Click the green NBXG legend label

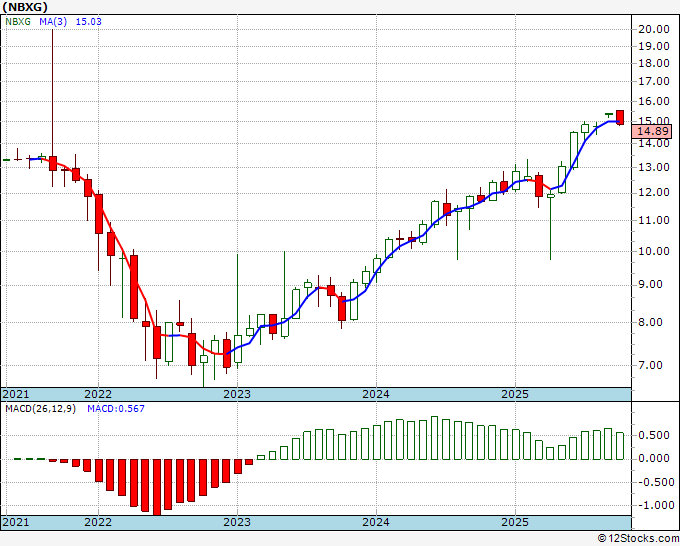point(18,21)
